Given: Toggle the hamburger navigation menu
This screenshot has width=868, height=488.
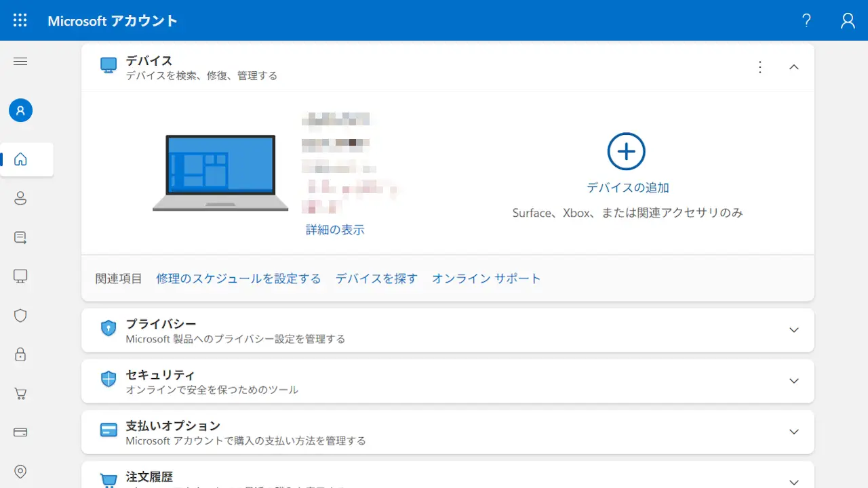Looking at the screenshot, I should tap(20, 62).
